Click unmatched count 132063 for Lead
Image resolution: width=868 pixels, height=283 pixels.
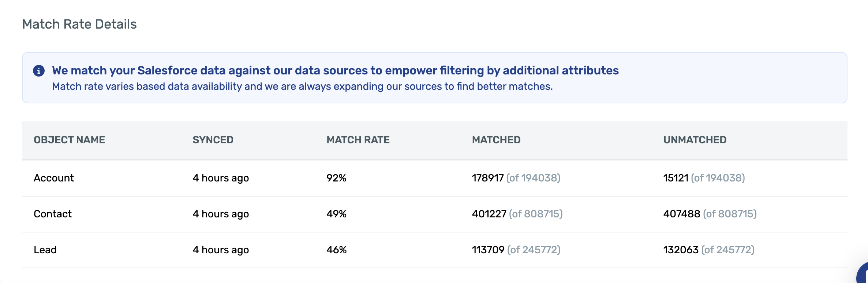(x=681, y=250)
